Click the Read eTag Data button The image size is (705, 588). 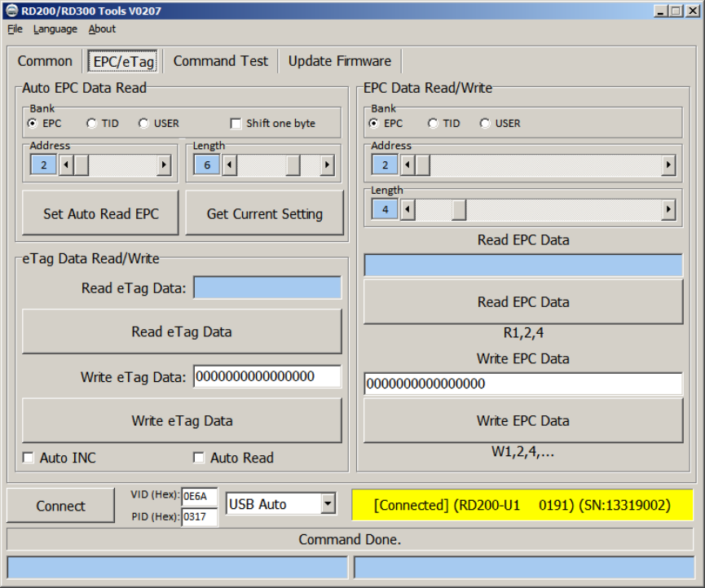[x=182, y=331]
